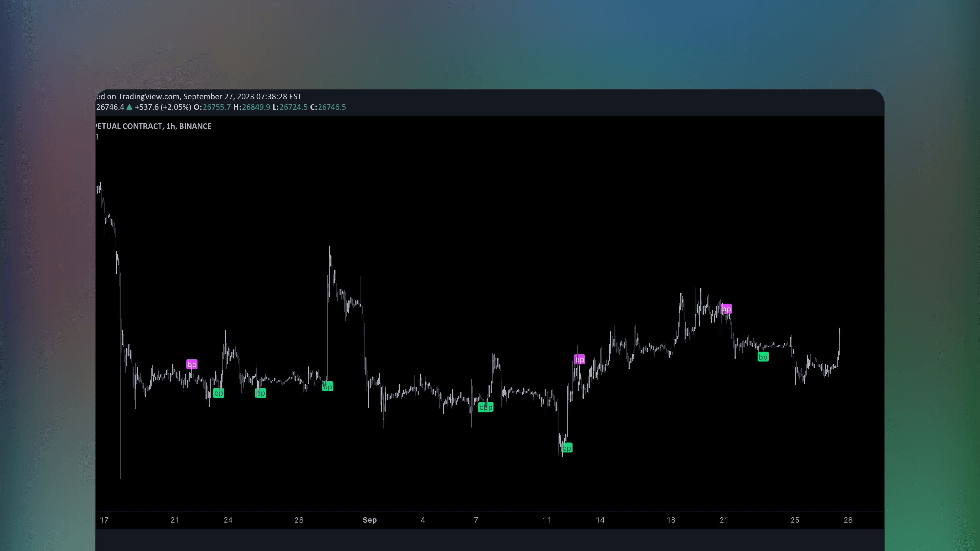Click the green bp marker near August 26
Viewport: 980px width, 551px height.
261,393
